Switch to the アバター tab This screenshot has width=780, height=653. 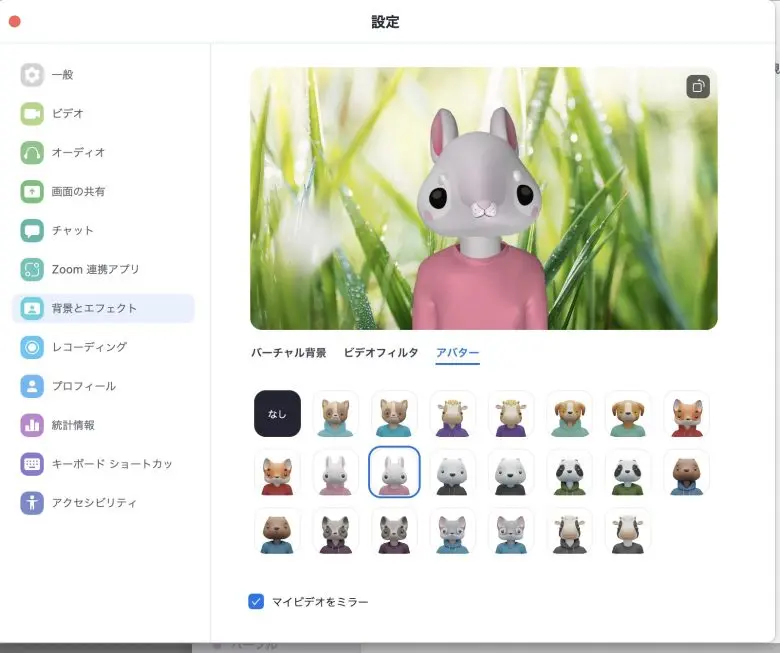[x=458, y=353]
